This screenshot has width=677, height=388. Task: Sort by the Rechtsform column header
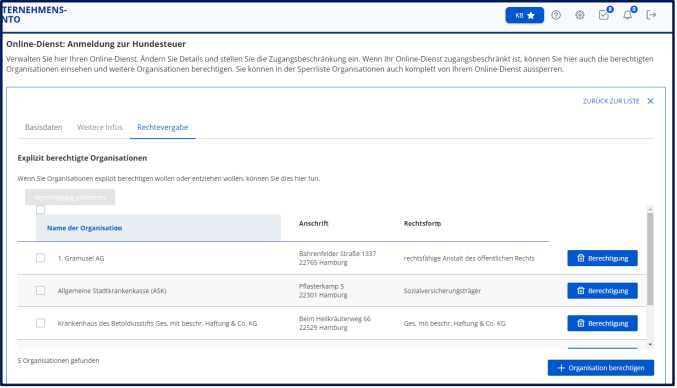(x=423, y=224)
